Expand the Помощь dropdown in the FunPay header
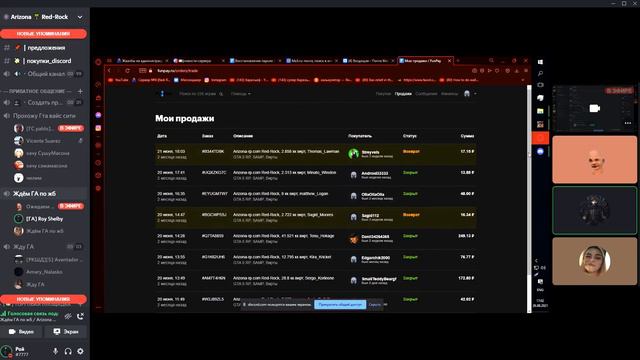 [x=241, y=94]
